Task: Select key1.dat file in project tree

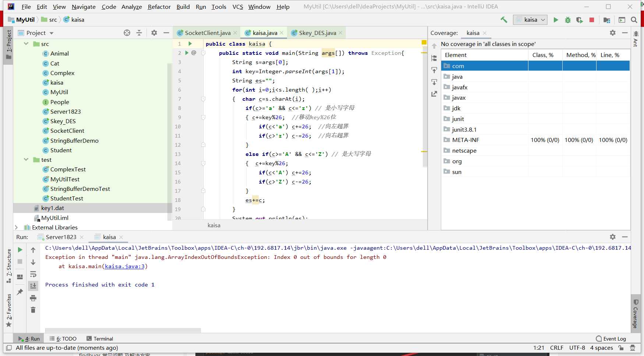Action: (x=53, y=208)
